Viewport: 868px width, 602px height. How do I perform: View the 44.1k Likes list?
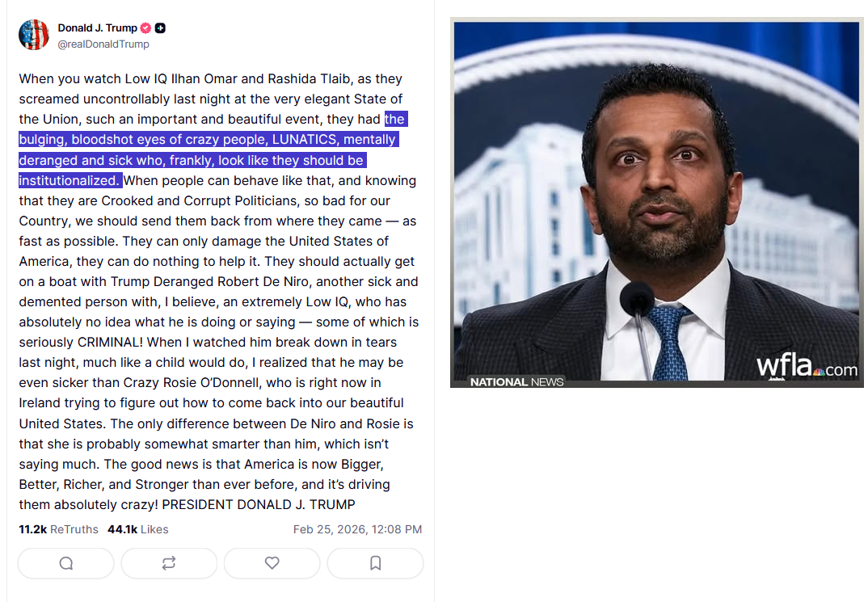click(138, 529)
